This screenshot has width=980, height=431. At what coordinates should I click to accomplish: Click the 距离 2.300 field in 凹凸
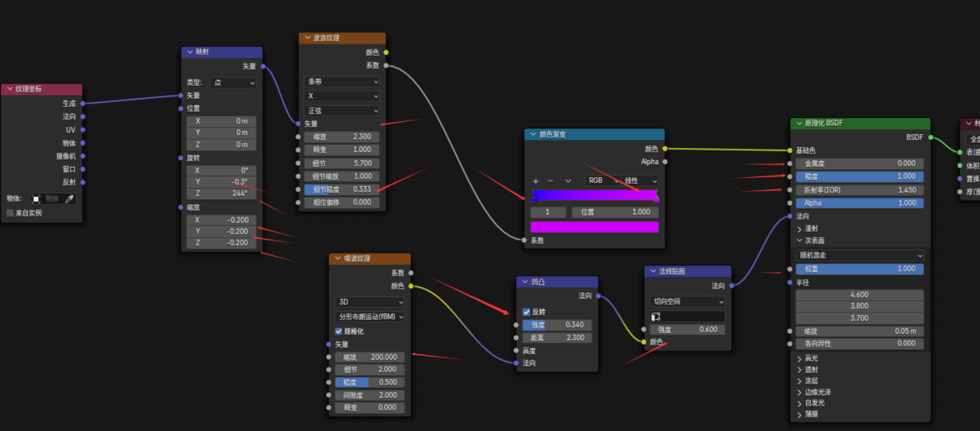(x=557, y=338)
